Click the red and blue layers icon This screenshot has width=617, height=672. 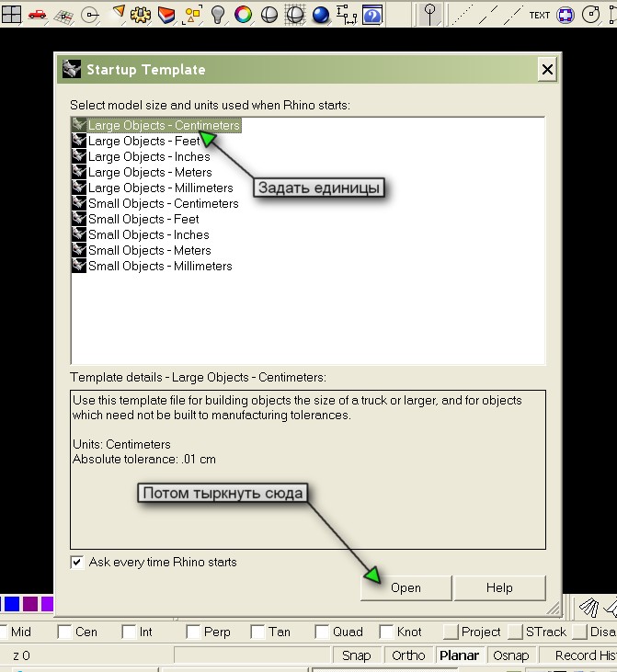(x=166, y=16)
